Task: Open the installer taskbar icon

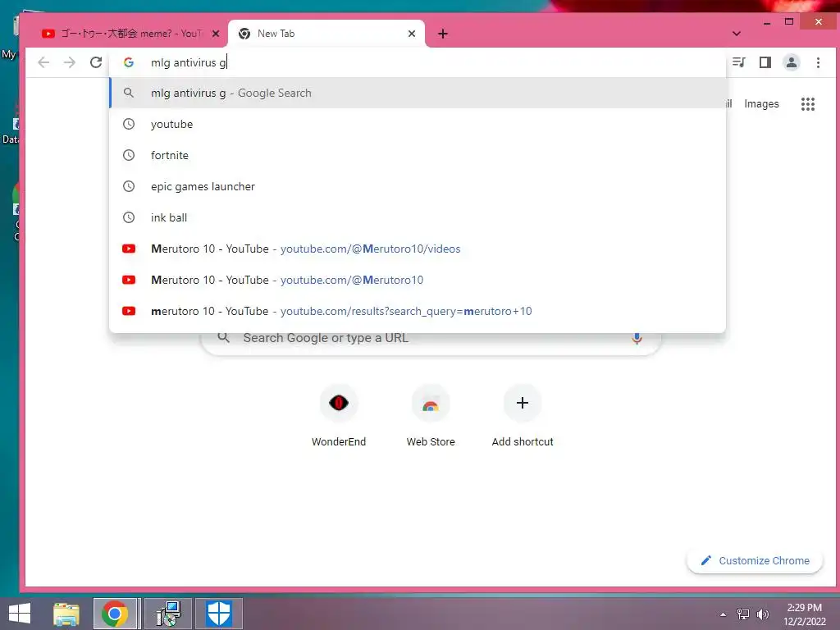Action: 167,614
